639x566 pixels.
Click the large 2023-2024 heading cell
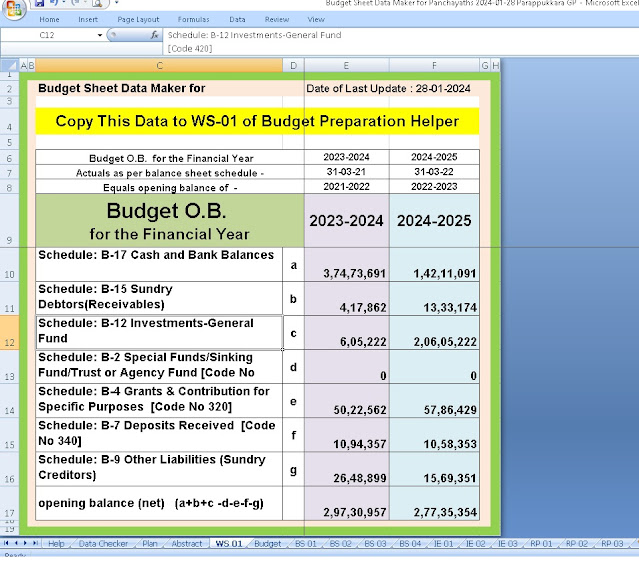click(x=346, y=220)
